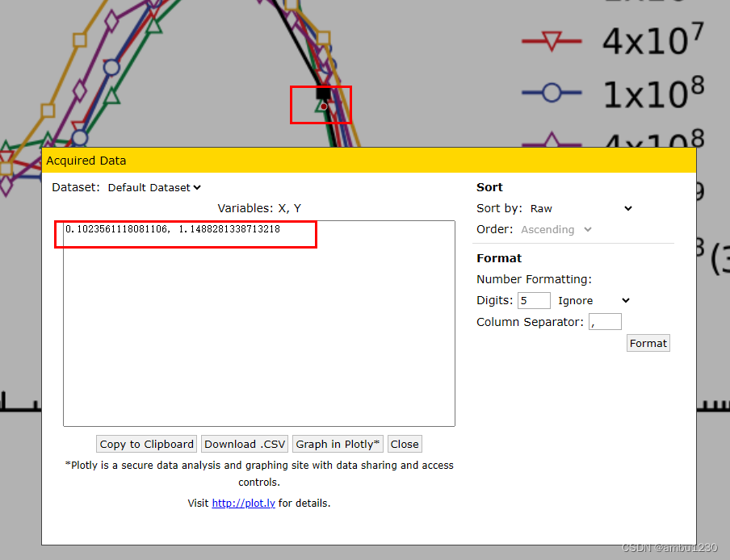Open the number format dropdown showing Ignore
The width and height of the screenshot is (730, 560).
coord(594,300)
